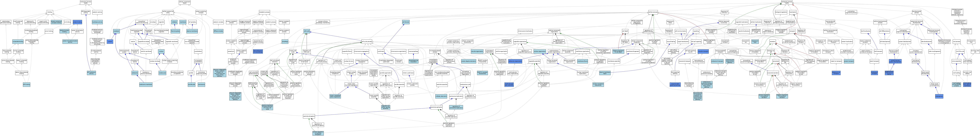Select the plasma membrane node
980x136 pixels.
pyautogui.click(x=192, y=31)
